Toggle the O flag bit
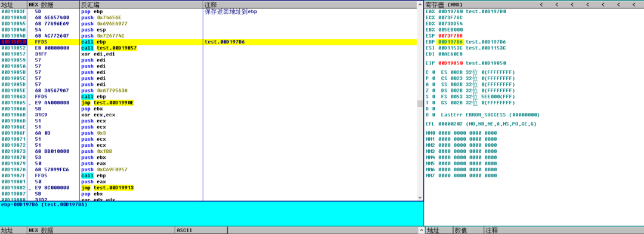 tap(434, 115)
